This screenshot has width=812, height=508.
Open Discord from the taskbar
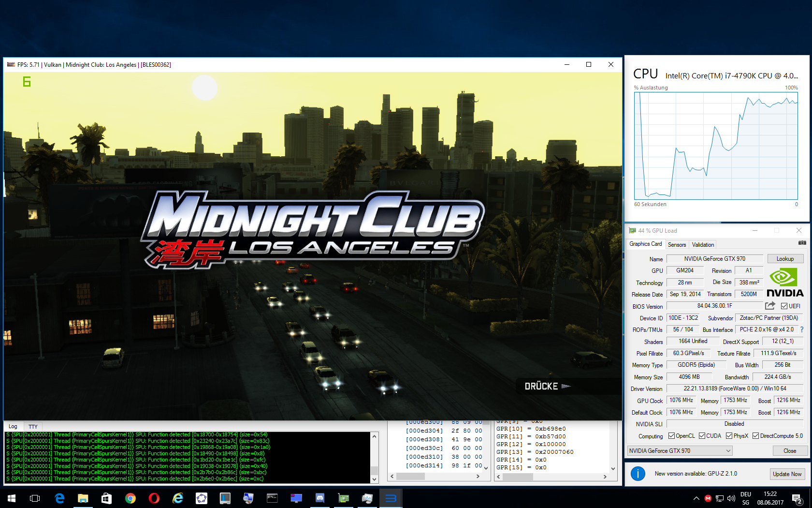coord(319,498)
